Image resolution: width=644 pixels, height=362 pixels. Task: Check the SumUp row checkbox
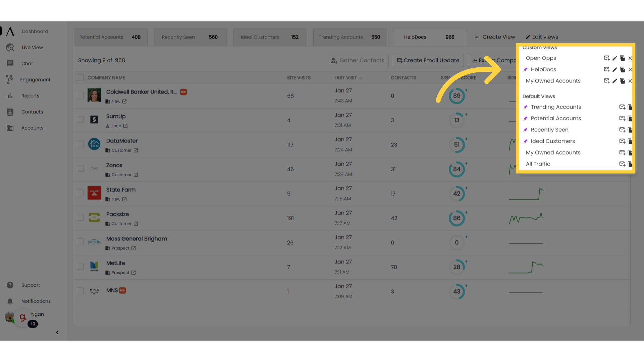click(80, 120)
